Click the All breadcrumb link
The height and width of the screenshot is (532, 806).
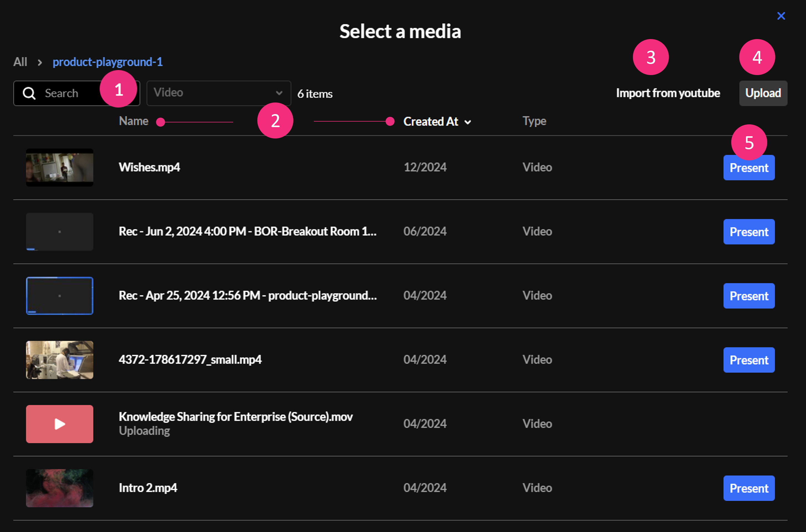[20, 62]
